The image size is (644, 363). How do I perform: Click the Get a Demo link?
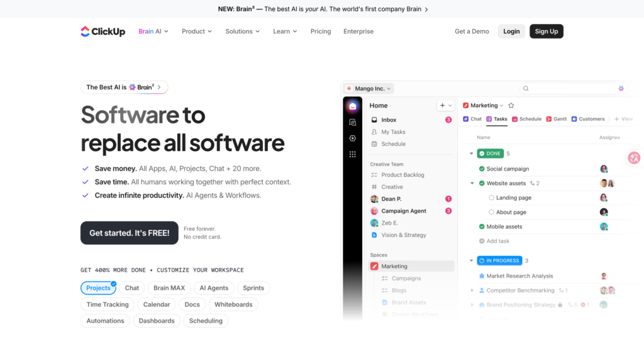click(x=472, y=31)
